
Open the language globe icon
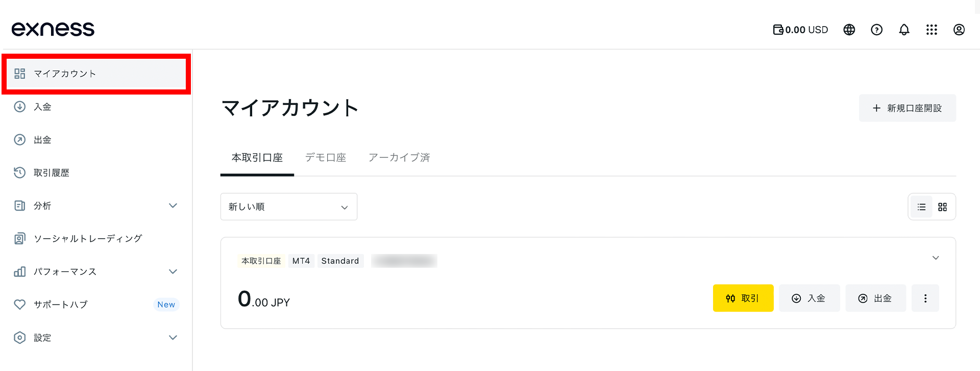pos(849,30)
